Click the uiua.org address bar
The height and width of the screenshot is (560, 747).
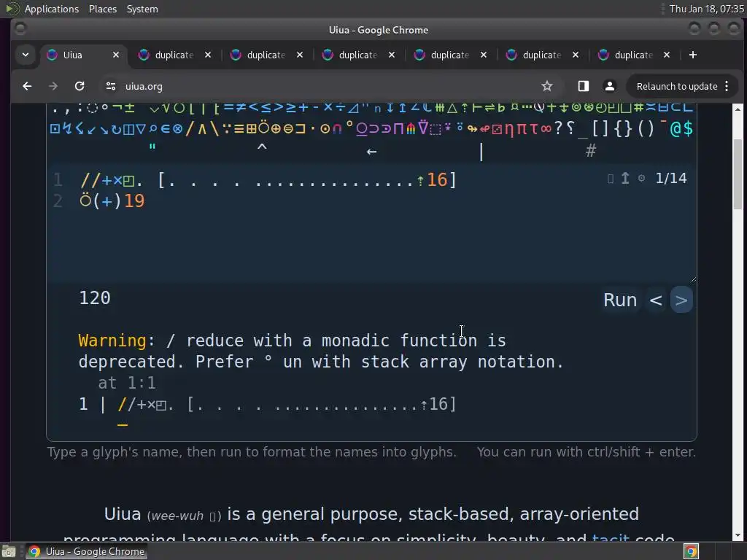(x=329, y=86)
